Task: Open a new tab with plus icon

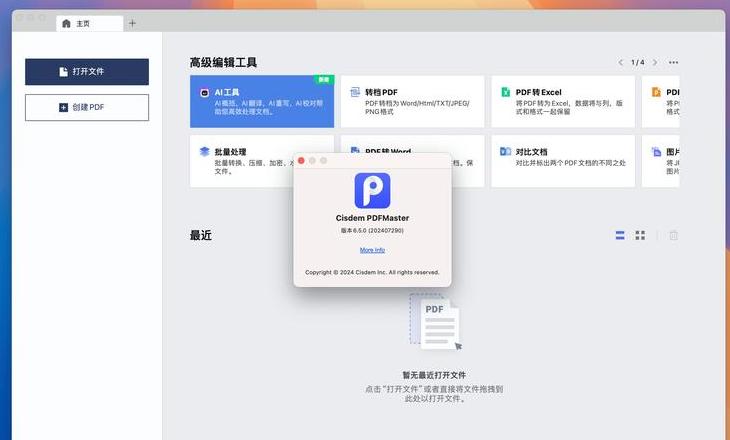Action: pos(132,23)
